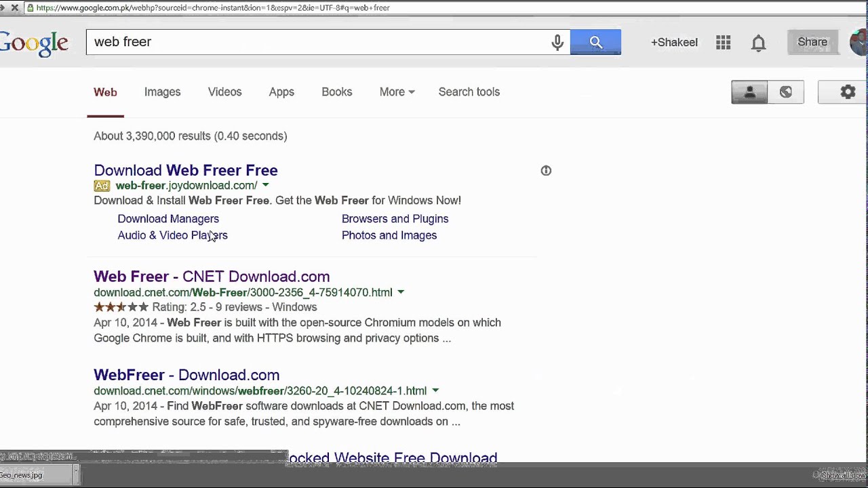Screen dimensions: 868x488
Task: Open dropdown arrow next to Web-Freer CNET URL
Action: pyautogui.click(x=401, y=292)
